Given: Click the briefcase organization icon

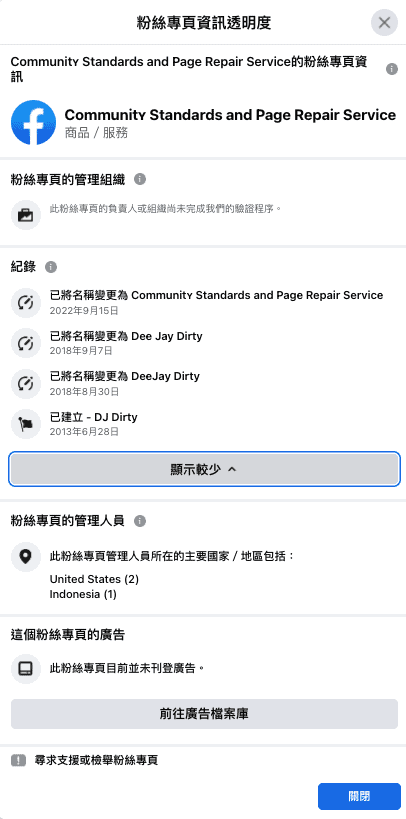Looking at the screenshot, I should 26,215.
